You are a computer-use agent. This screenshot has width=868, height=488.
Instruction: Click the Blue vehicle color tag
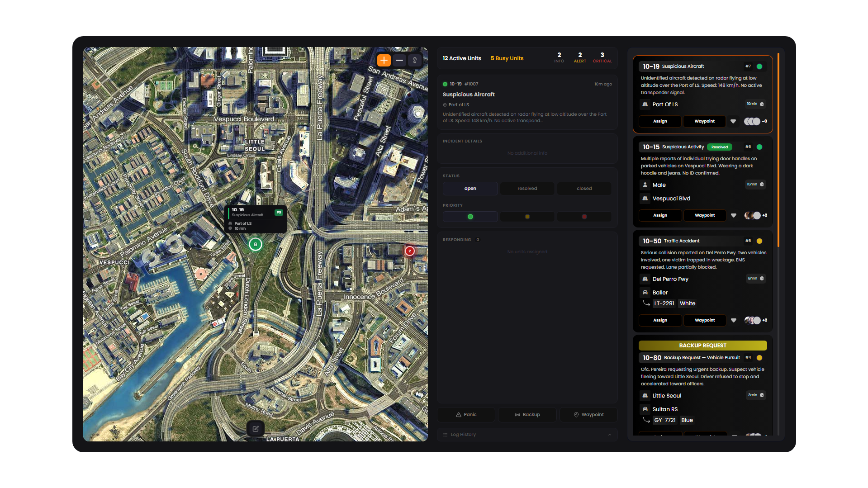point(687,420)
